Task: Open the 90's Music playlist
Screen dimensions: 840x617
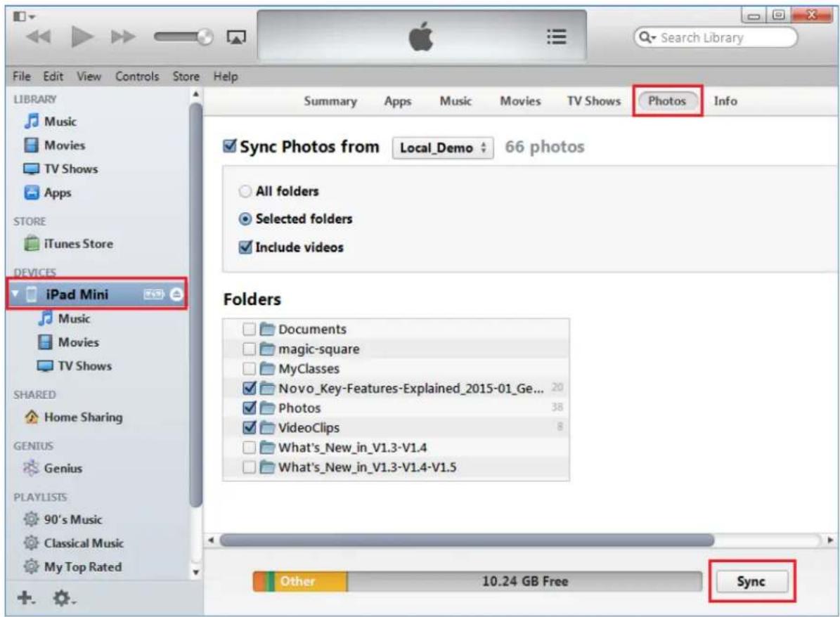Action: pos(63,519)
